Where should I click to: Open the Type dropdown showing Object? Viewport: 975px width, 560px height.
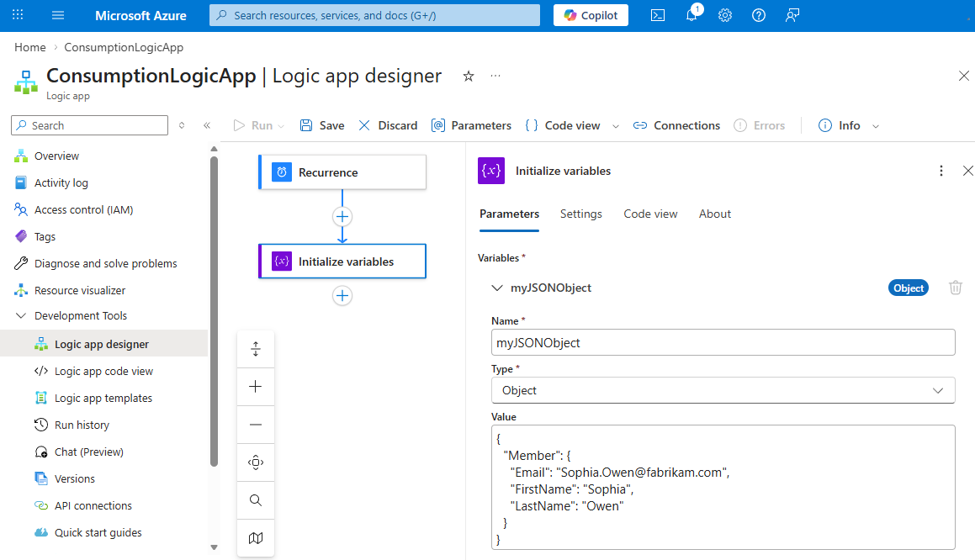(723, 390)
